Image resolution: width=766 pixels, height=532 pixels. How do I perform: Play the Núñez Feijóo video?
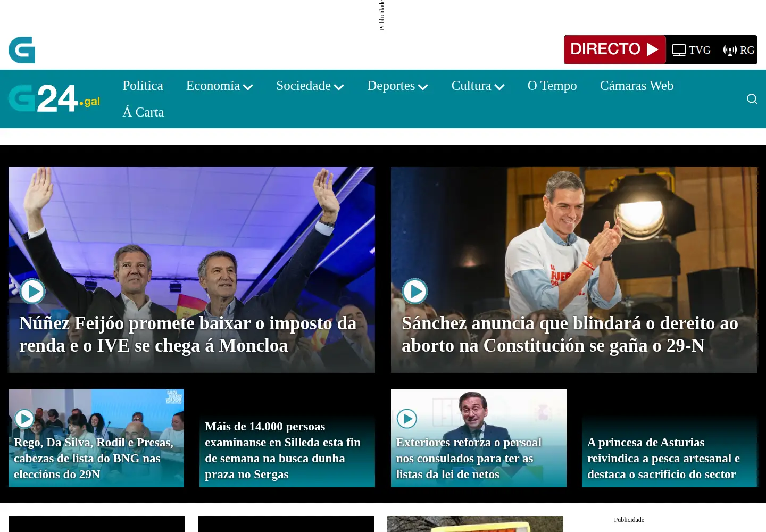[32, 292]
